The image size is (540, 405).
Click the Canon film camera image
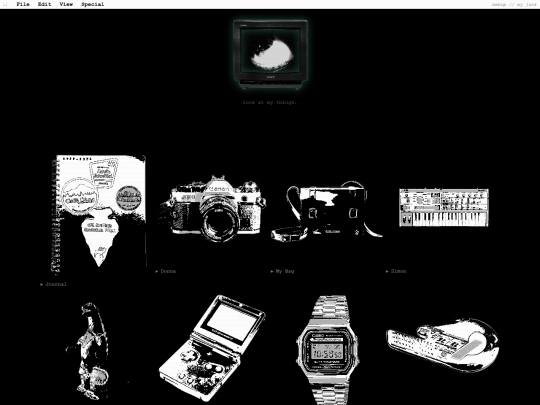213,209
